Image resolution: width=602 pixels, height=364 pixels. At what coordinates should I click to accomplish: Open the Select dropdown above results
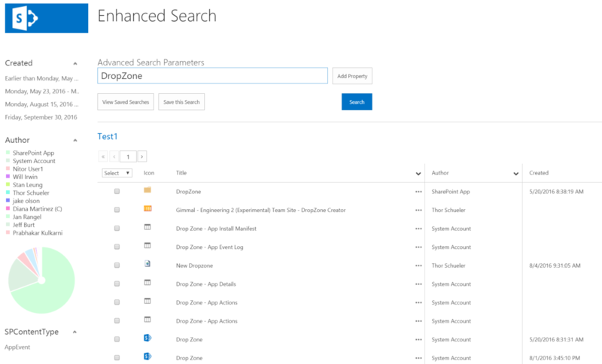click(x=117, y=173)
